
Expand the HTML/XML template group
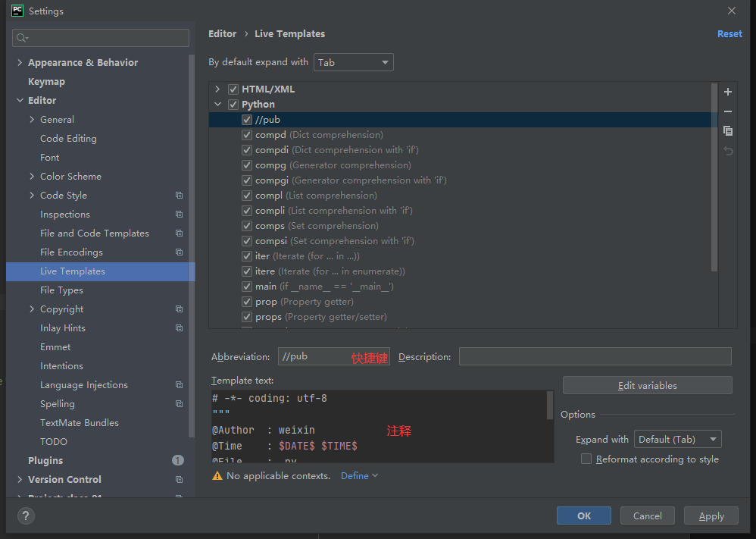pos(217,89)
